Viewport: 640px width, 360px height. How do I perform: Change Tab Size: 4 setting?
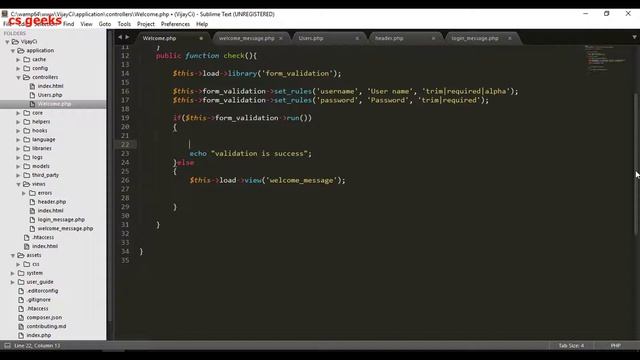(x=571, y=346)
